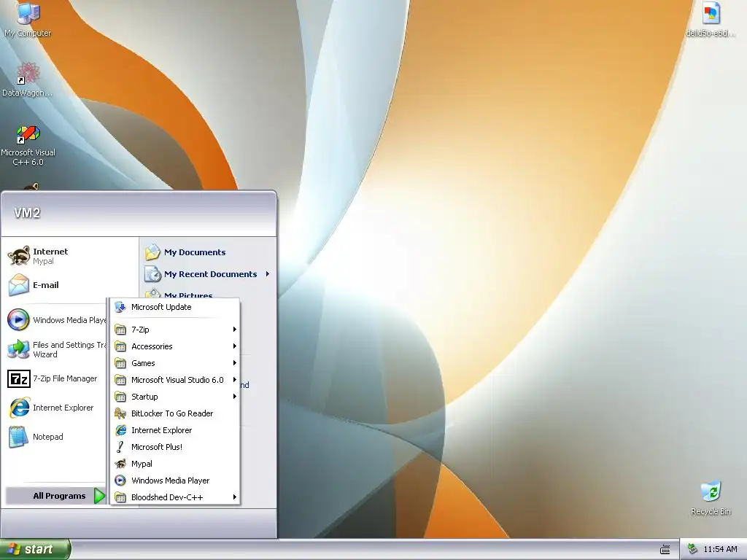This screenshot has width=747, height=560.
Task: Click the All Programs green arrow
Action: [x=99, y=496]
